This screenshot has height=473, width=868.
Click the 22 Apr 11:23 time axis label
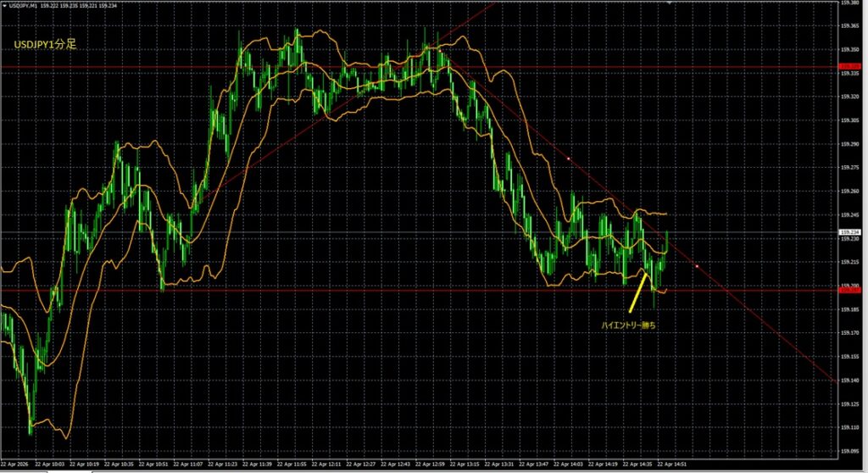coord(223,465)
